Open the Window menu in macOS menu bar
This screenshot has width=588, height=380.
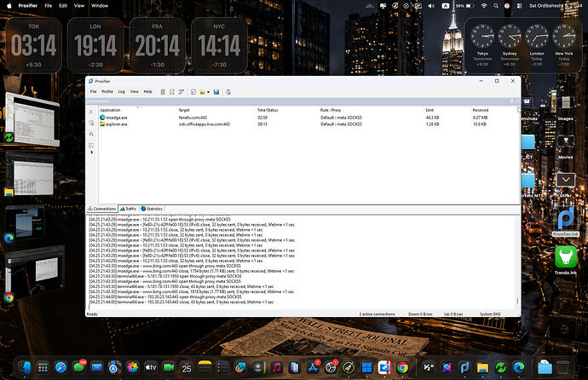100,6
